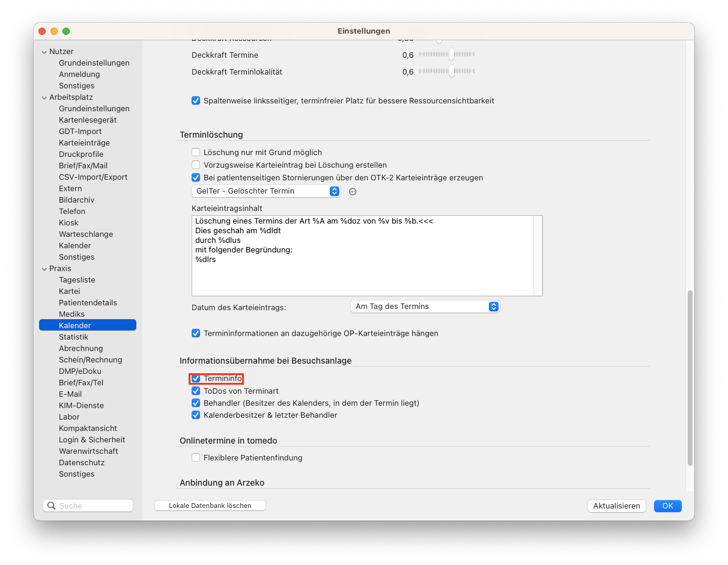Screen dimensions: 728x565
Task: Click the magnifier icon in Suche field
Action: [x=52, y=505]
